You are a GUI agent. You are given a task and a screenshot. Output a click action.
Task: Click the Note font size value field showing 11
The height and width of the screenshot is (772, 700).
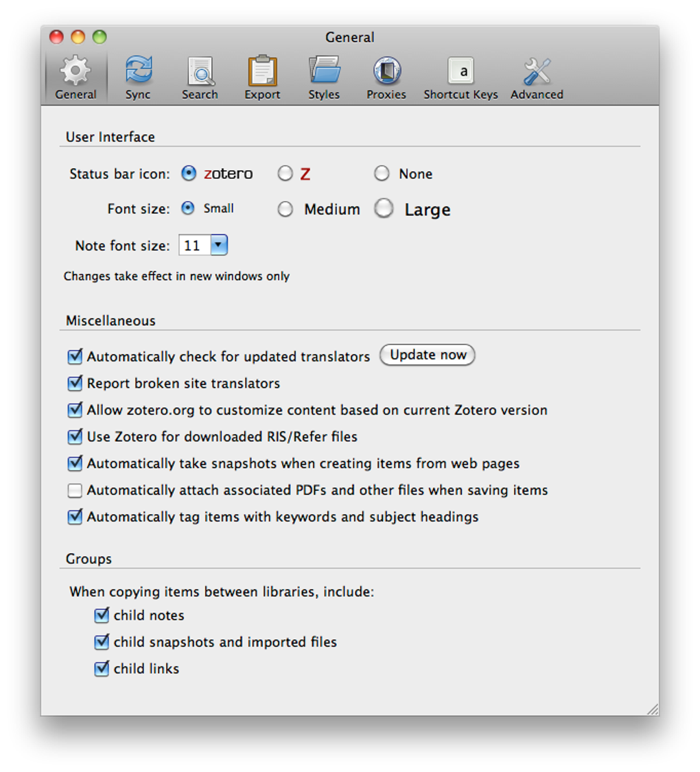point(194,245)
